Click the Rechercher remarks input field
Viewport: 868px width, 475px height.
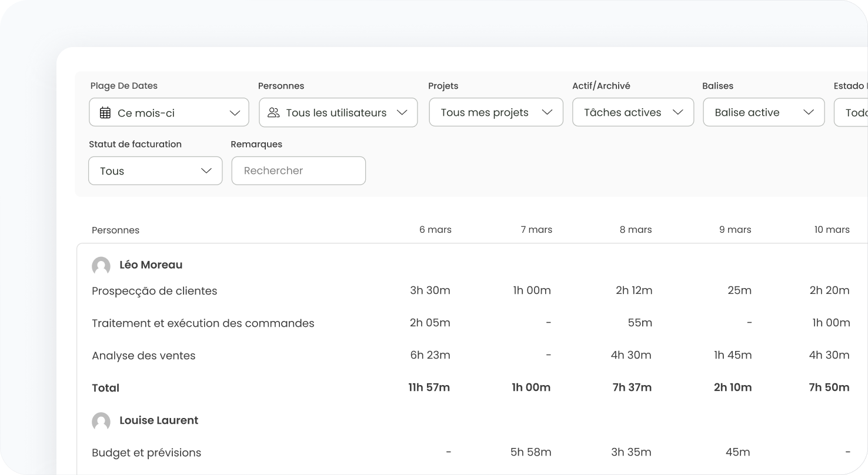[x=298, y=171]
